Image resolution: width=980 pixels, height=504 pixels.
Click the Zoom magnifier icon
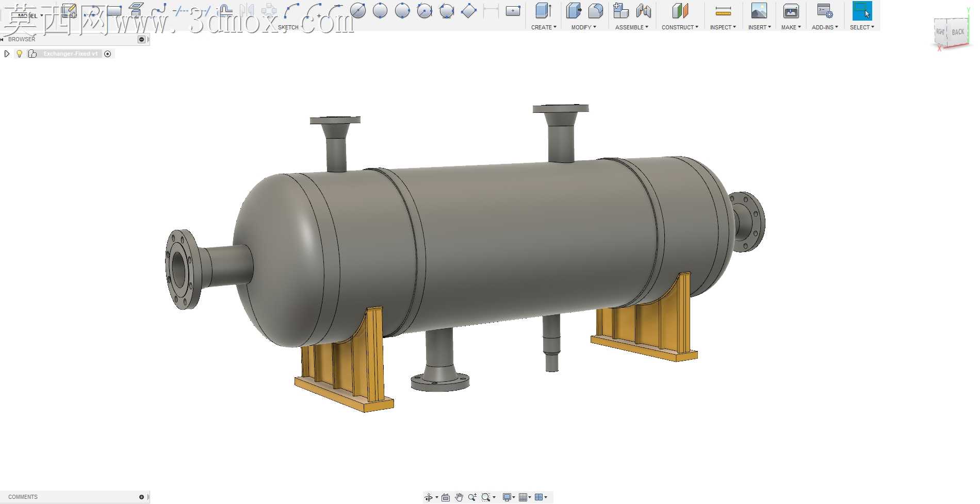tap(472, 497)
